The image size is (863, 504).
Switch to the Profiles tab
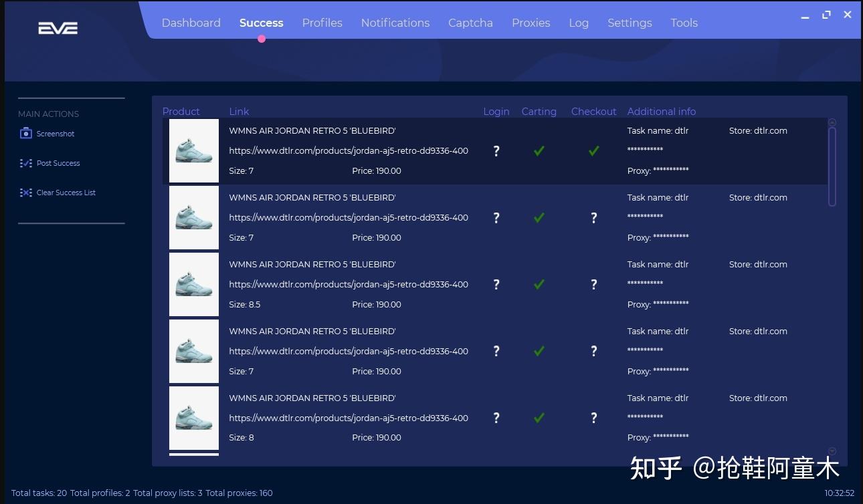(x=322, y=23)
